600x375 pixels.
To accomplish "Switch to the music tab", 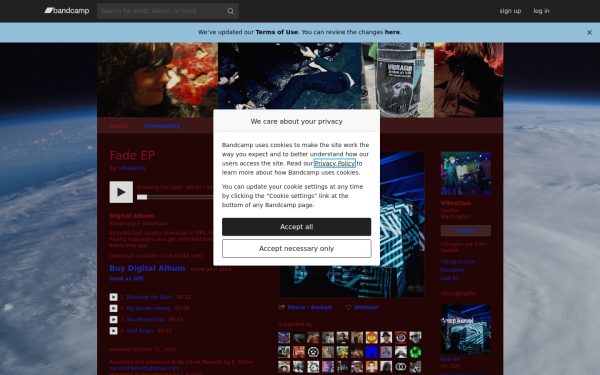I will [119, 126].
